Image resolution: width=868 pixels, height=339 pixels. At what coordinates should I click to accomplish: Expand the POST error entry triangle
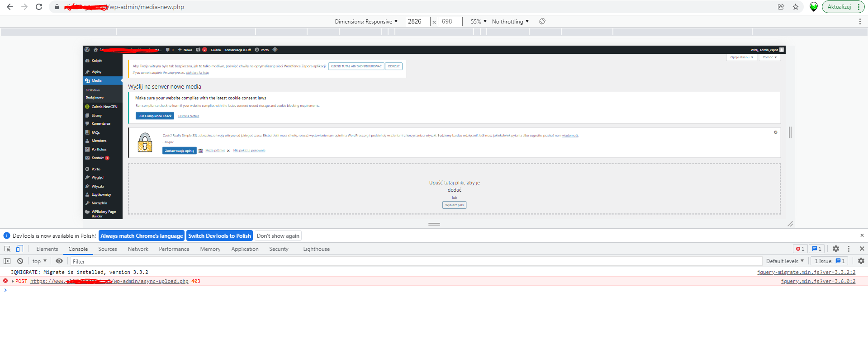(x=13, y=281)
